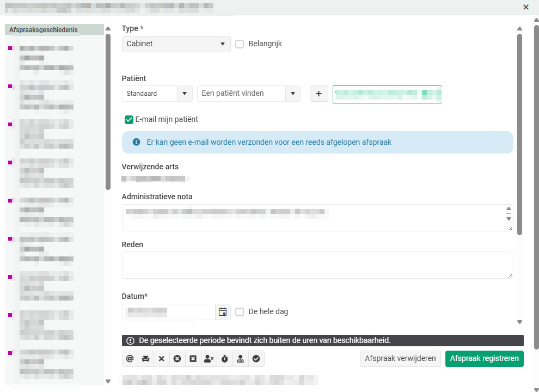Open the Type dropdown showing Cabinet
This screenshot has height=392, width=539.
pos(176,44)
